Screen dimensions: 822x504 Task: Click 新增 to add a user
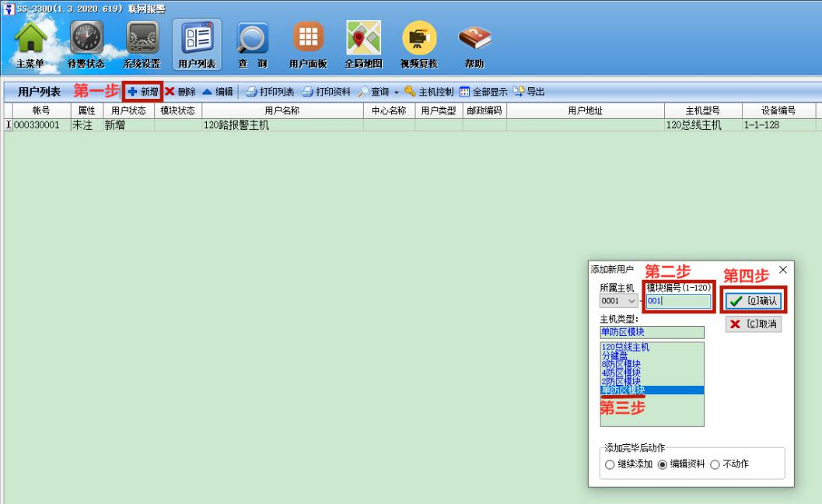pos(143,92)
